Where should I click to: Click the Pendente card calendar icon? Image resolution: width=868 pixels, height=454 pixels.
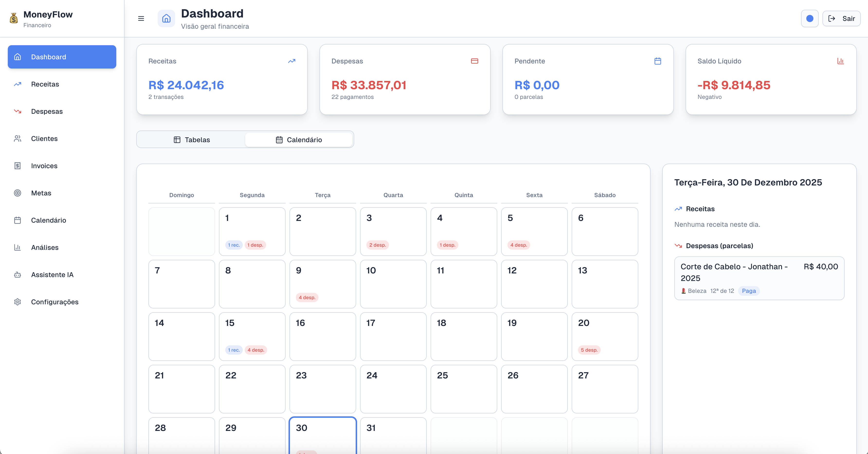pyautogui.click(x=658, y=61)
